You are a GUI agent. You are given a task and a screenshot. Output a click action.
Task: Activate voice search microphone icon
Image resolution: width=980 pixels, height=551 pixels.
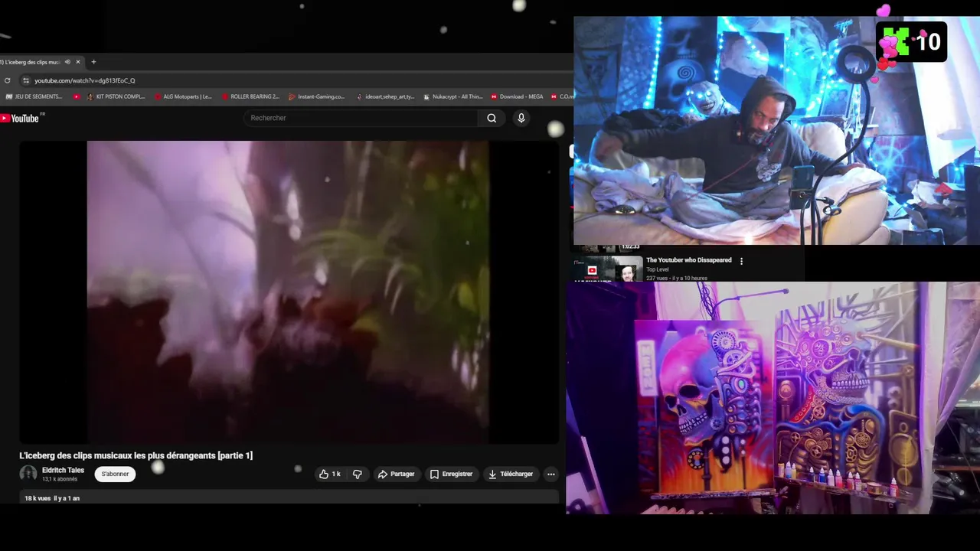521,118
